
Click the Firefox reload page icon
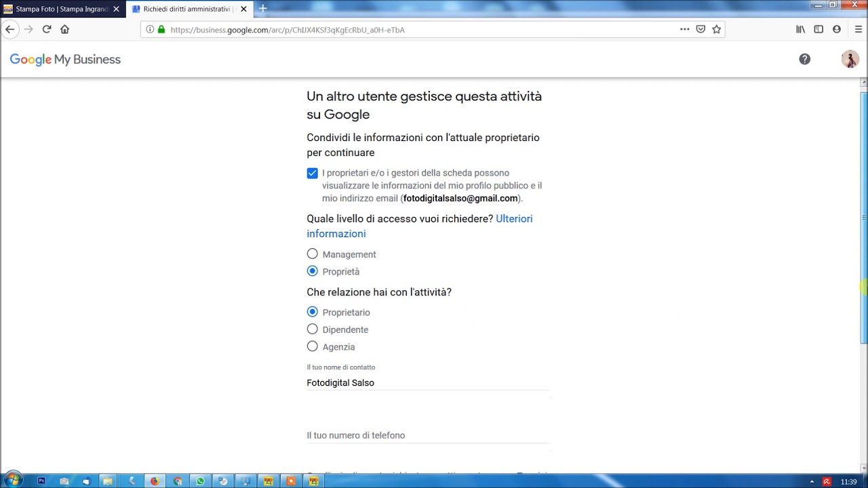click(47, 29)
